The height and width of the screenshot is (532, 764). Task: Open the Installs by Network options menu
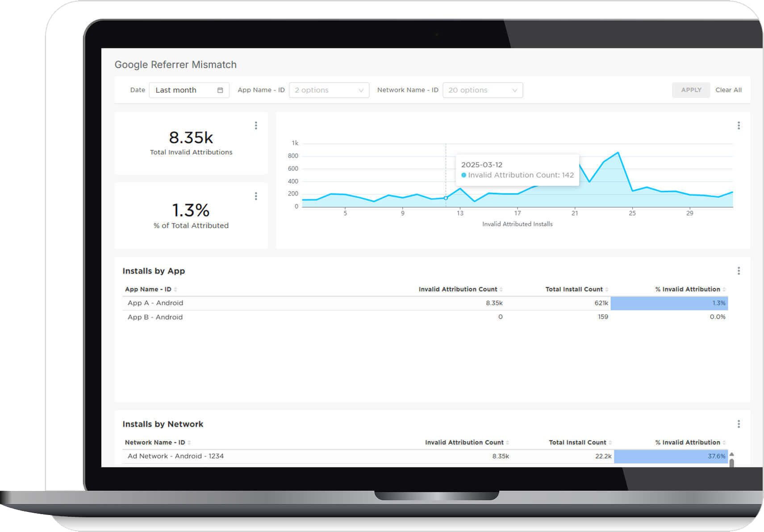[x=739, y=424]
